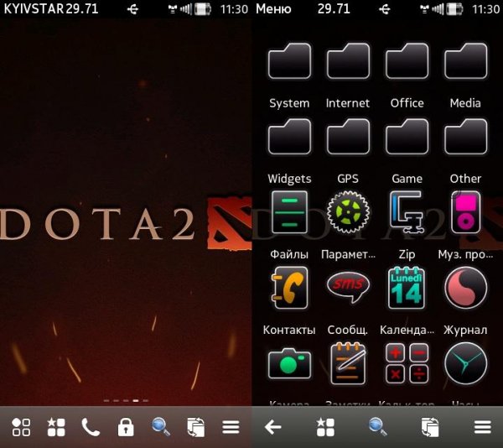This screenshot has width=503, height=448.
Task: Tap the USB icon on the home status bar
Action: coord(132,9)
